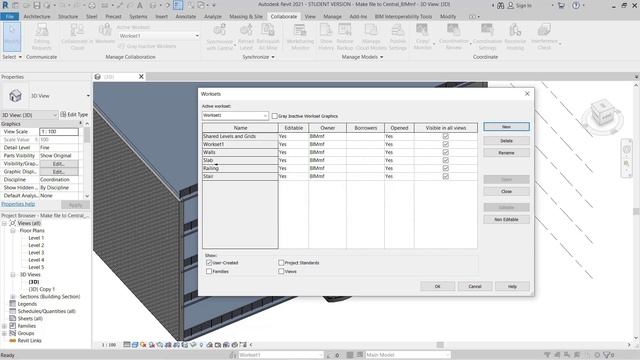This screenshot has height=360, width=640.
Task: Click Reload Latest ribbon icon
Action: click(246, 36)
